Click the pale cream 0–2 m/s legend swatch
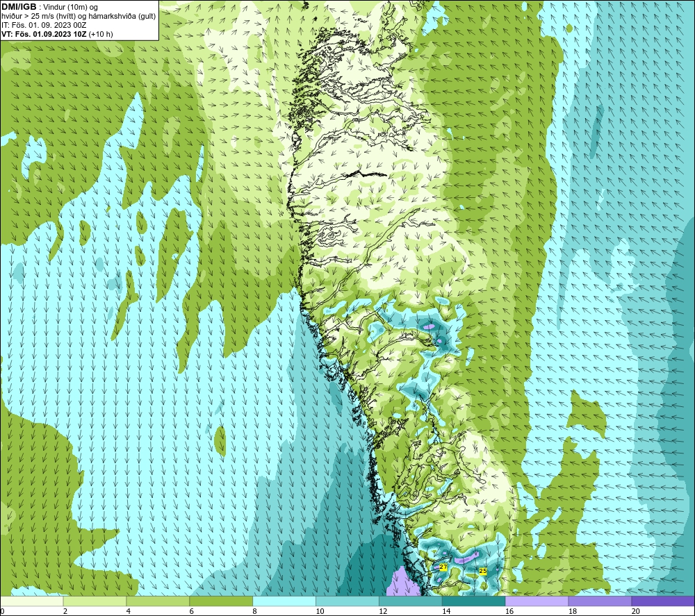Screen dimensions: 695x616 pos(31,601)
